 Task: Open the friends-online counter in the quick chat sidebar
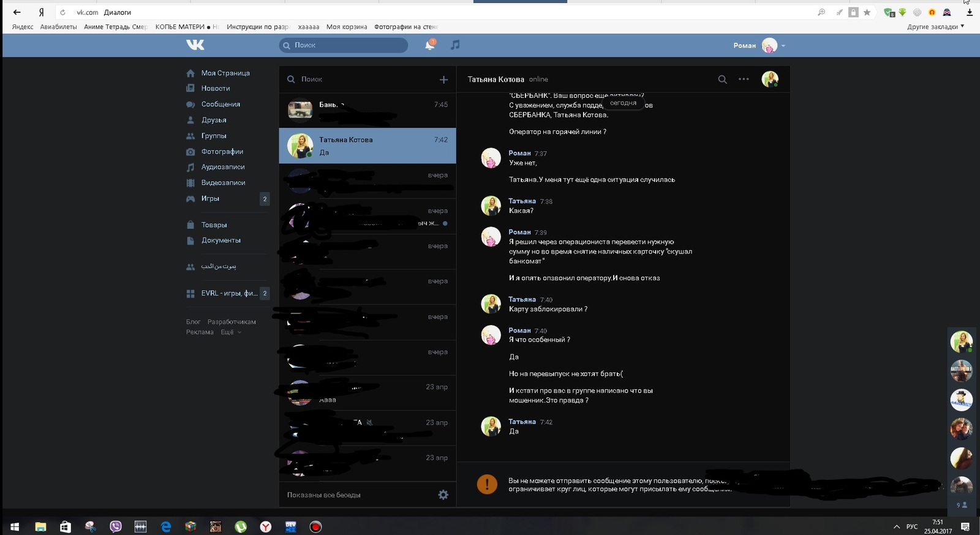tap(962, 505)
